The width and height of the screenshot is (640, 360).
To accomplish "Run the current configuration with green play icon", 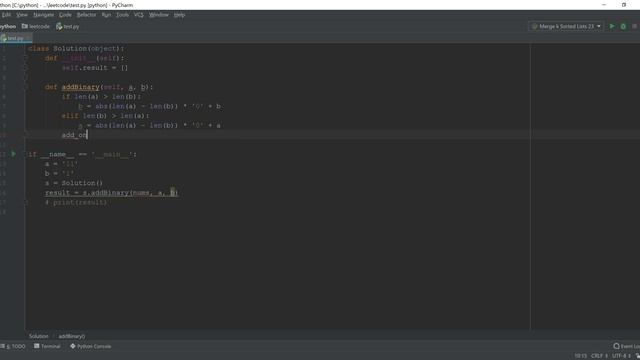I will pyautogui.click(x=611, y=26).
